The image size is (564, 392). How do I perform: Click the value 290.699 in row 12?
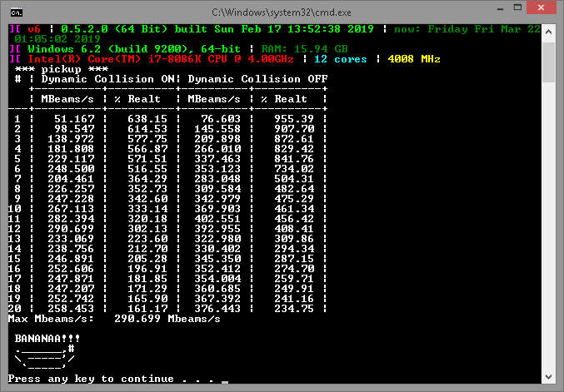pos(71,229)
